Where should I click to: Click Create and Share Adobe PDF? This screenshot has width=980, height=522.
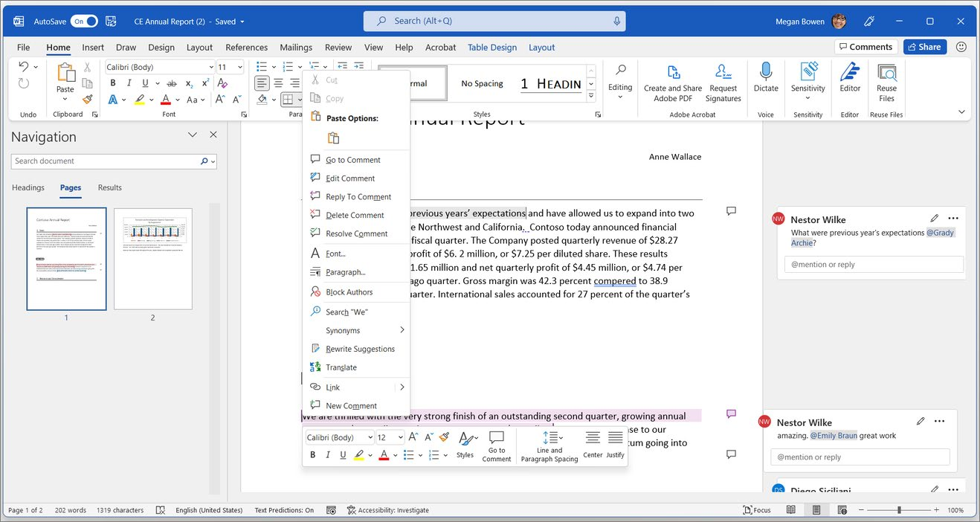point(673,82)
